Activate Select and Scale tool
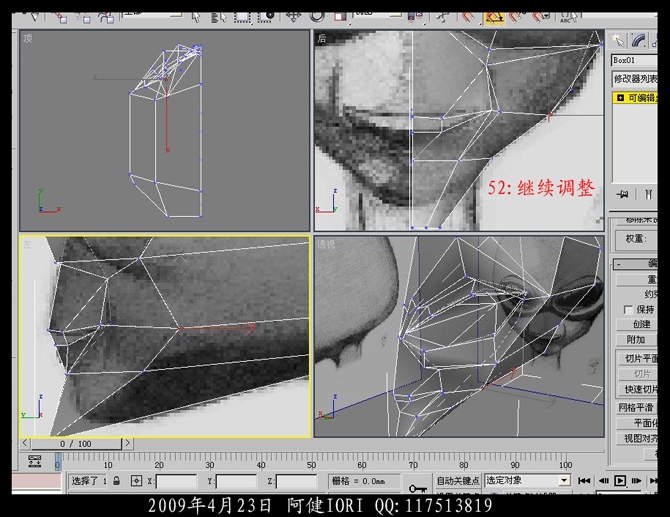 (x=340, y=17)
